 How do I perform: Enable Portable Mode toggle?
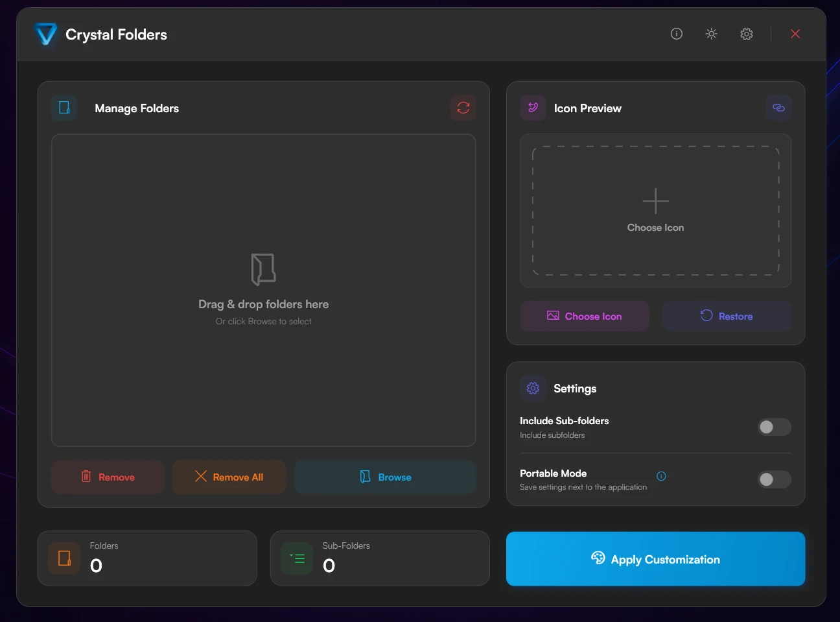coord(775,479)
